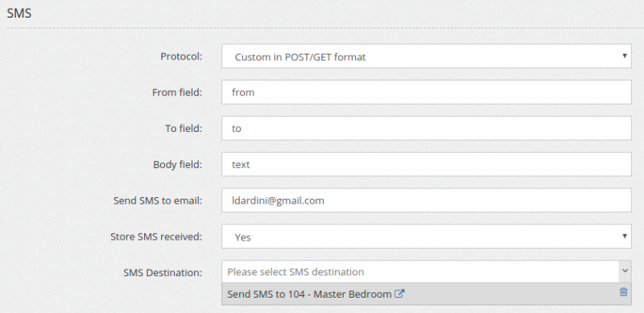Click the 'Store SMS received:' label
Screen dimensions: 644x313
(156, 237)
